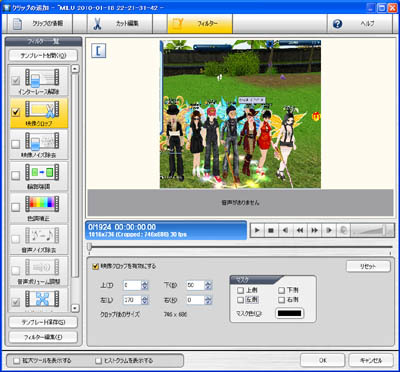Click the テンプレート保存 button

point(43,322)
